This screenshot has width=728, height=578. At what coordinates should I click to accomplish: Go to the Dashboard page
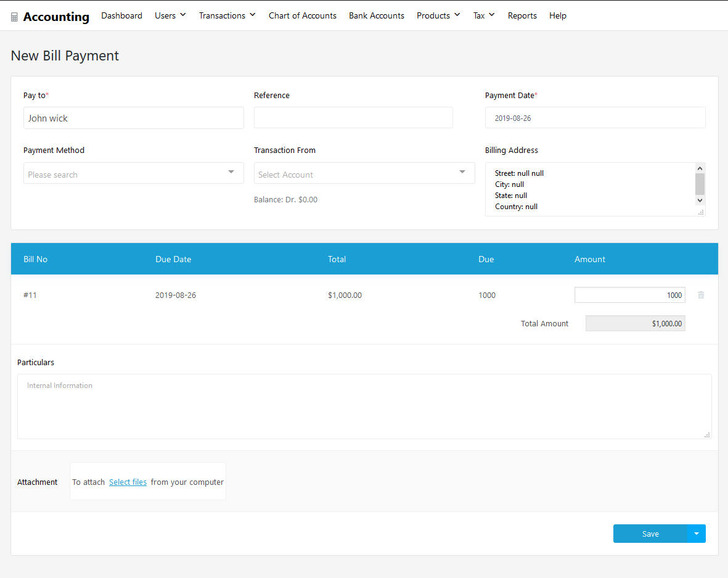[121, 15]
